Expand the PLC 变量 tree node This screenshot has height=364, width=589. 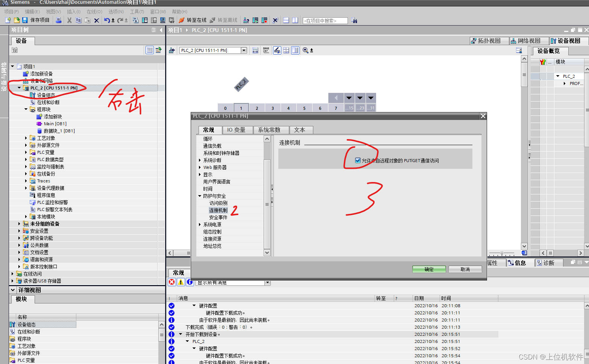point(26,152)
